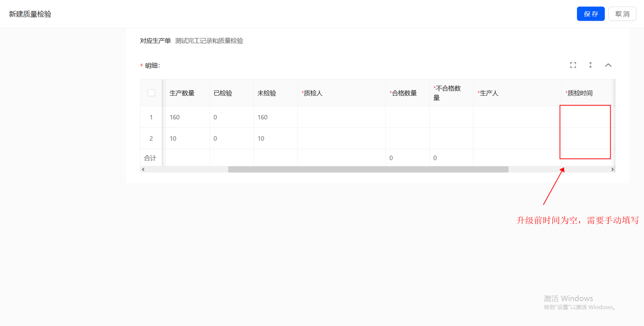Click the 合计 total under 合格数量
The height and width of the screenshot is (326, 644).
(391, 158)
